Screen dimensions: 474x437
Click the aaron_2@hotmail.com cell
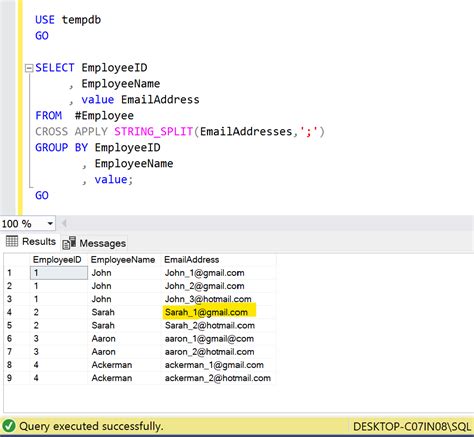click(x=219, y=352)
